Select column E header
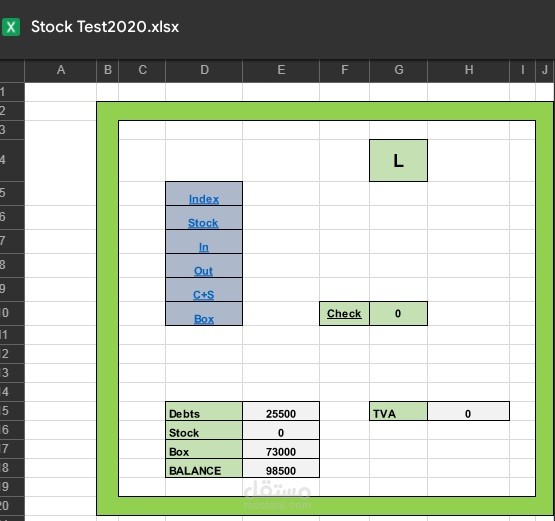 pos(281,70)
